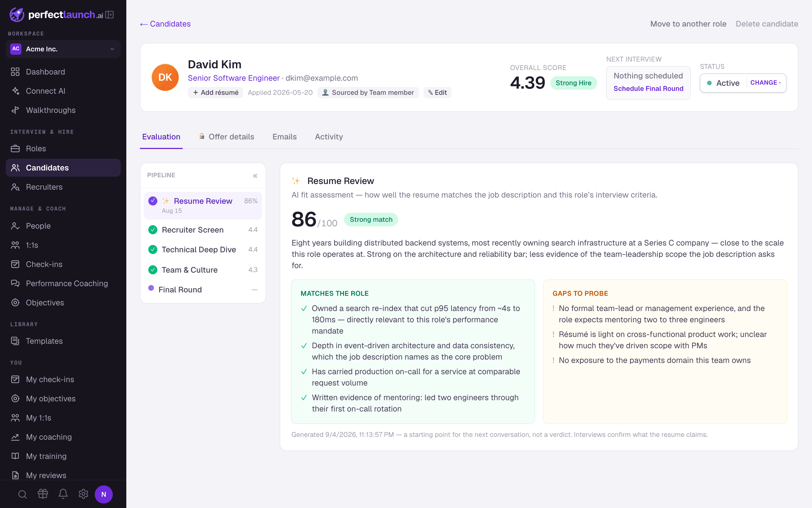Image resolution: width=812 pixels, height=508 pixels.
Task: Expand the Acme Inc. workspace dropdown
Action: pyautogui.click(x=63, y=49)
